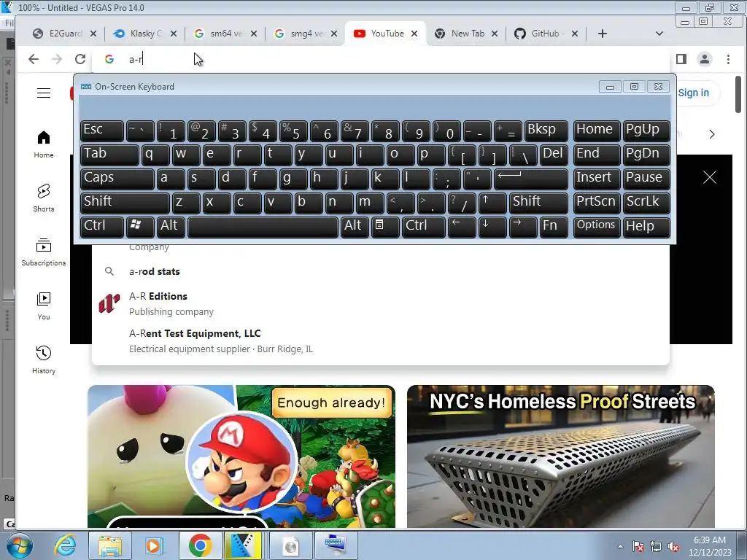The image size is (747, 560).
Task: Click the right arrow key on keyboard
Action: tap(523, 227)
